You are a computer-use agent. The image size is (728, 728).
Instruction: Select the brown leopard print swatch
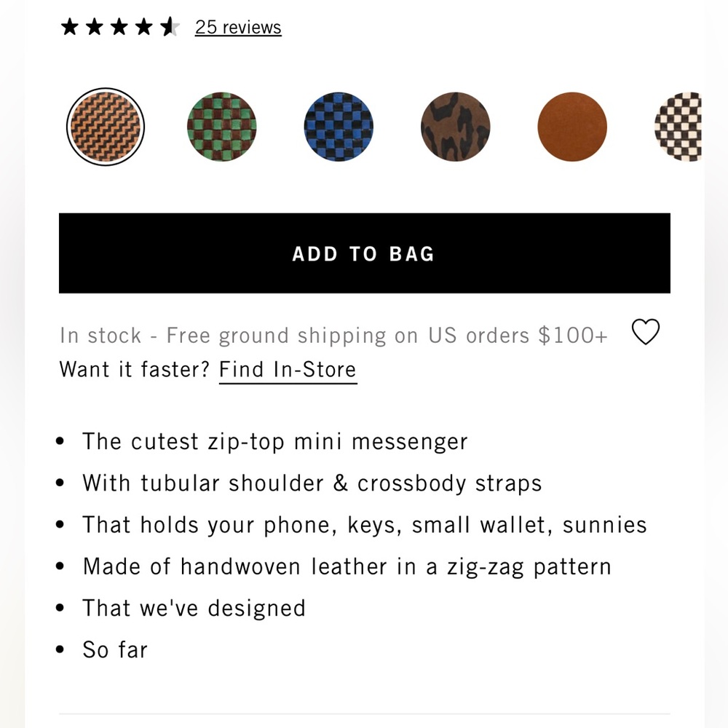pyautogui.click(x=456, y=127)
